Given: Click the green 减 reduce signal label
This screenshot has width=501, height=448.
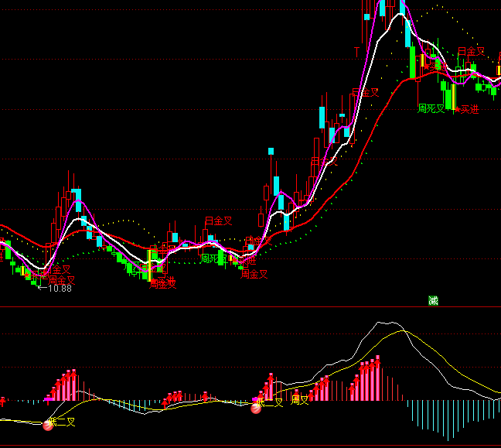Looking at the screenshot, I should tap(433, 300).
